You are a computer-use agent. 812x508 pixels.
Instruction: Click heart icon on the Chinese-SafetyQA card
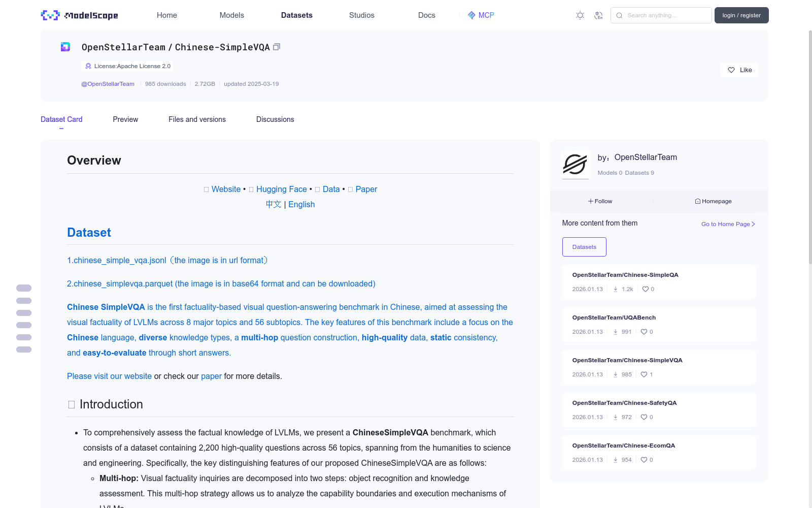[x=644, y=417]
